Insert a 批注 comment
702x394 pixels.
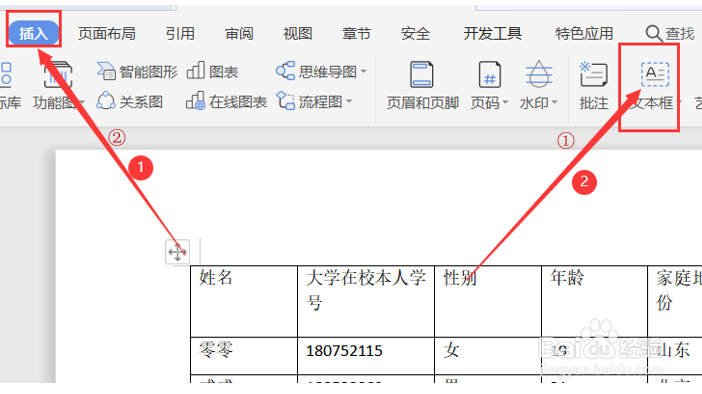pyautogui.click(x=594, y=86)
